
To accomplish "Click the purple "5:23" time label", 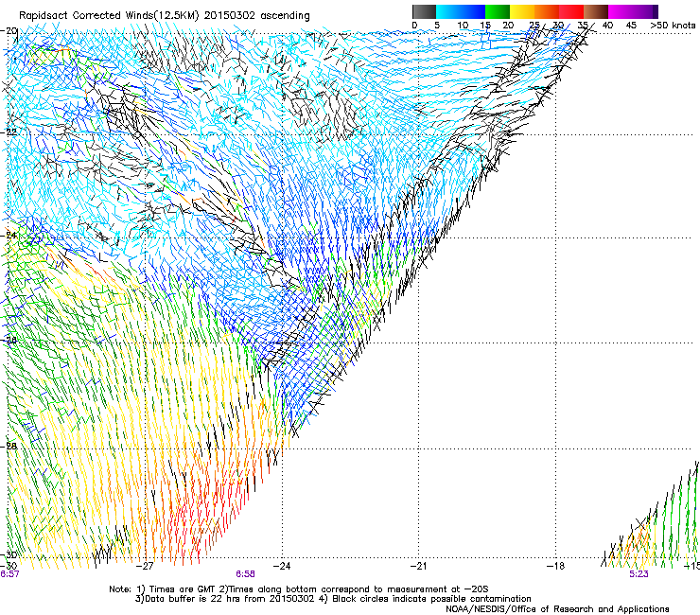I will (639, 574).
